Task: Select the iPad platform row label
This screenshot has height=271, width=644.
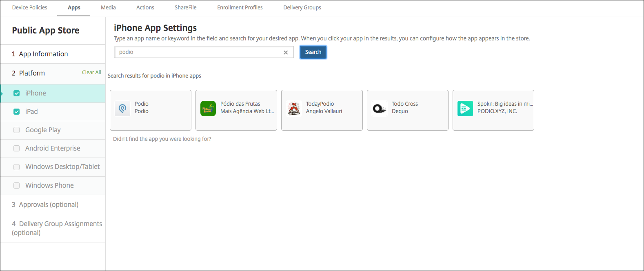Action: click(31, 111)
